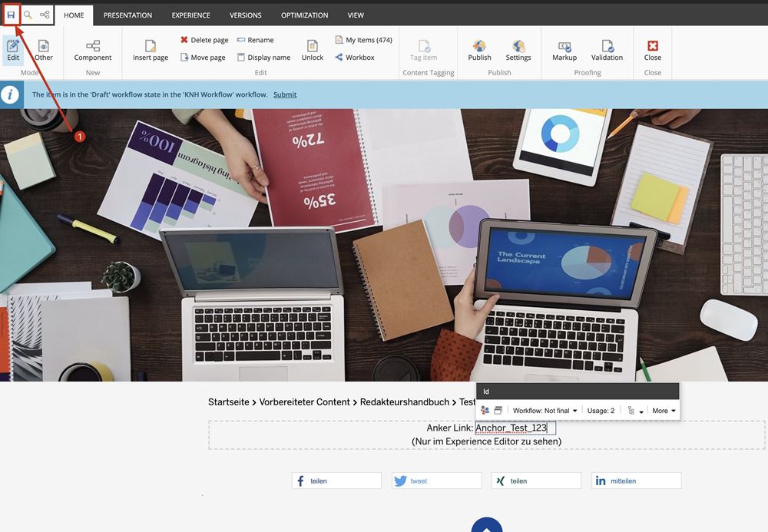Viewport: 768px width, 532px height.
Task: Switch to the Presentation tab
Action: point(127,15)
